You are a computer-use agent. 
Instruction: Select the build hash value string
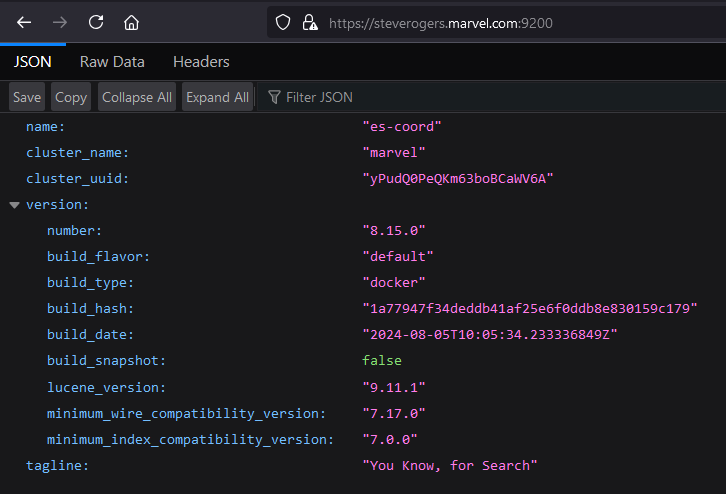530,308
